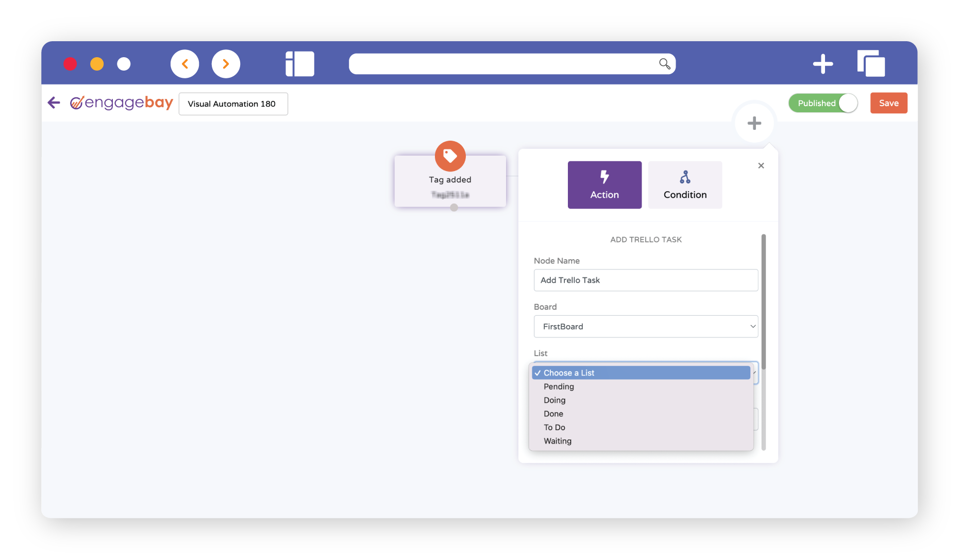
Task: Click the orange Tag added trigger icon
Action: [x=450, y=156]
